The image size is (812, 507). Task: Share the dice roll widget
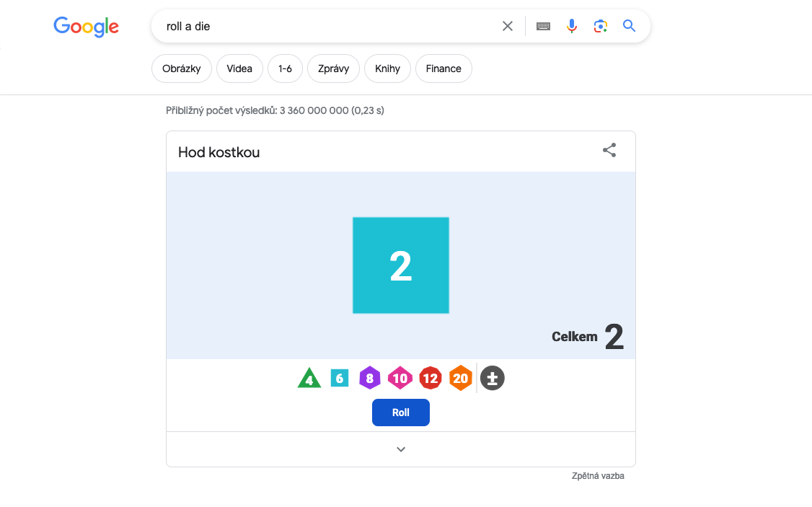(609, 150)
